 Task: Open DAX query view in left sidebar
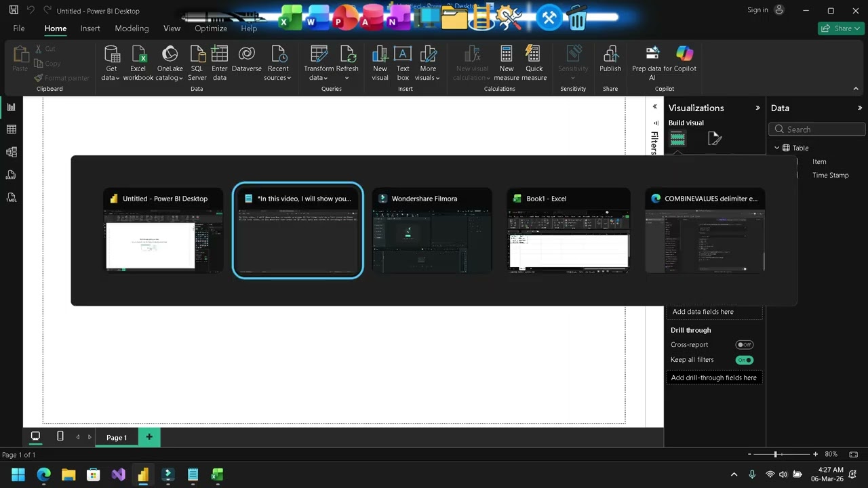click(x=11, y=175)
